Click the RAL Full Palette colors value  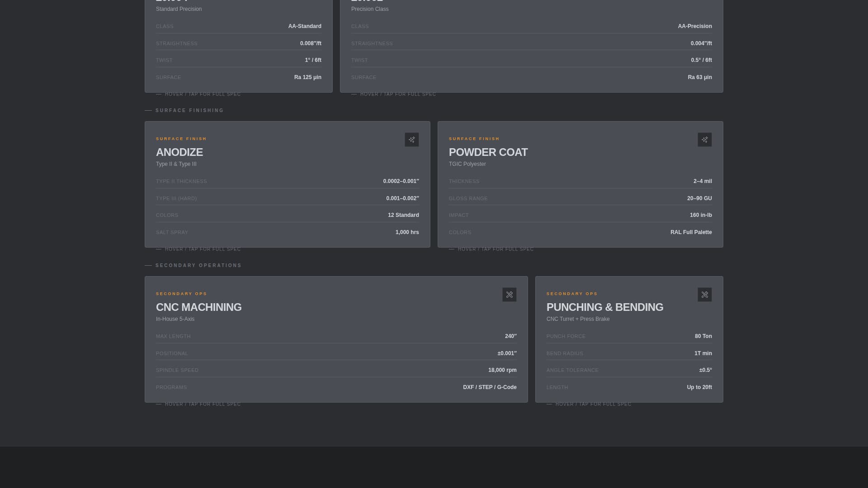[691, 232]
